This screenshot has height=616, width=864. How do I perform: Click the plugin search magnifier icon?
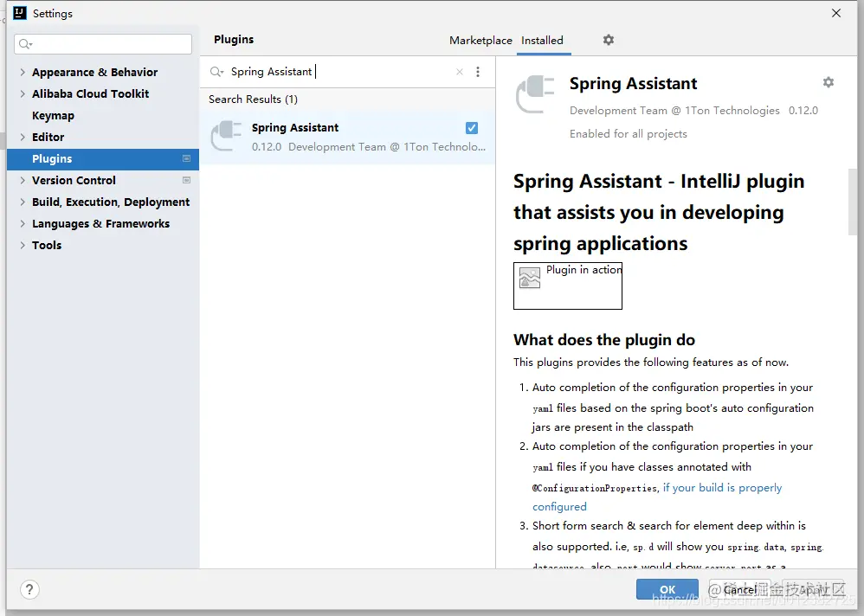[x=216, y=72]
